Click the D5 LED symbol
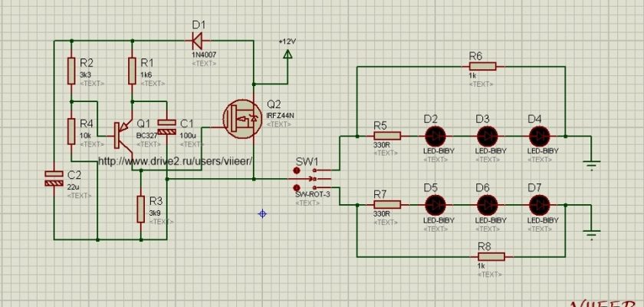Viewport: 644px width, 307px height. point(435,205)
